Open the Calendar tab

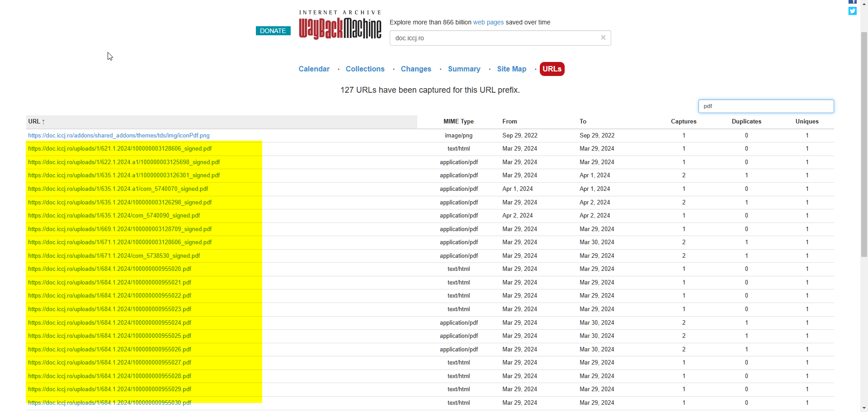click(314, 69)
